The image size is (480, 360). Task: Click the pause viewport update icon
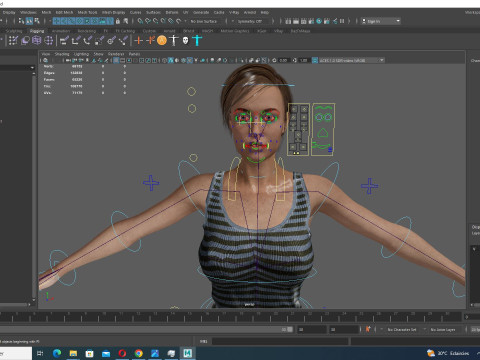tap(342, 21)
